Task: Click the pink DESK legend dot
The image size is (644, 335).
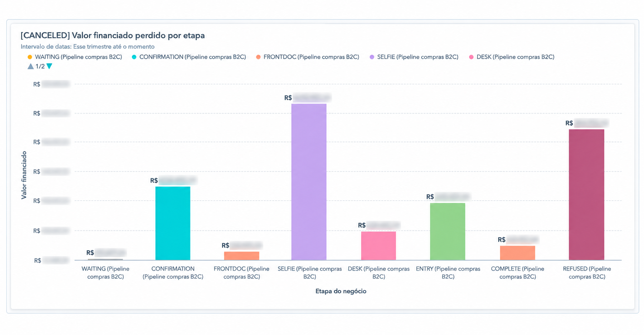Action: [471, 57]
